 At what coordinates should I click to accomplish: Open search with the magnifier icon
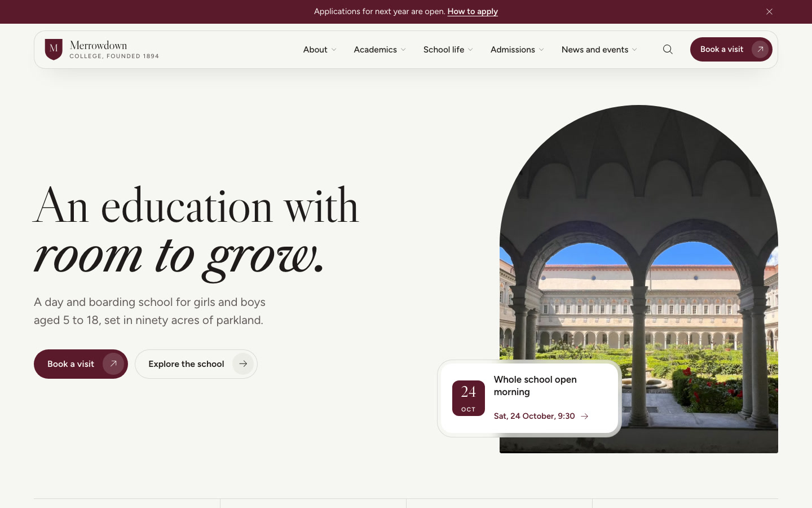click(668, 50)
